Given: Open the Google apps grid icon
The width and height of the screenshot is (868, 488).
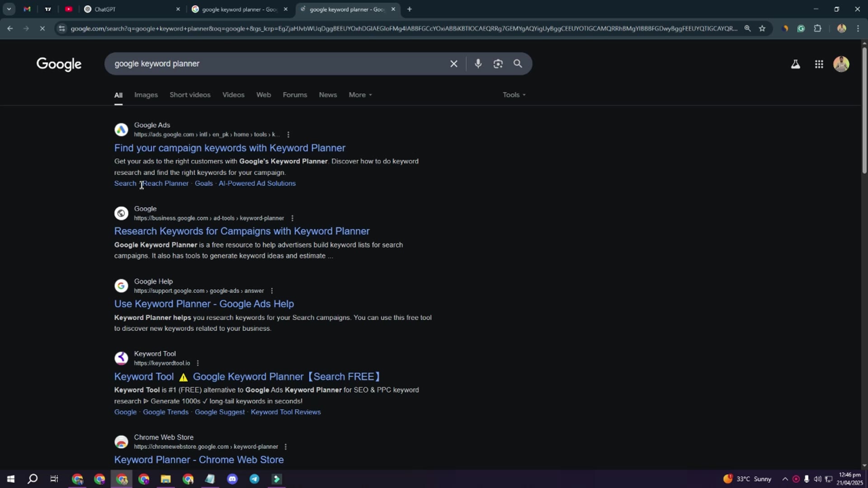Looking at the screenshot, I should point(819,64).
